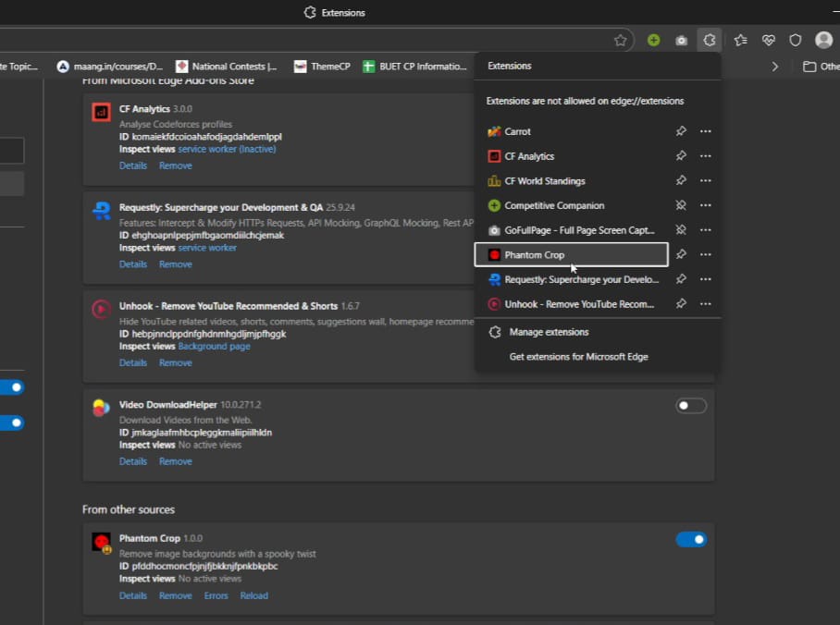The height and width of the screenshot is (625, 840).
Task: Click Video DownloadHelper card icon
Action: (101, 408)
